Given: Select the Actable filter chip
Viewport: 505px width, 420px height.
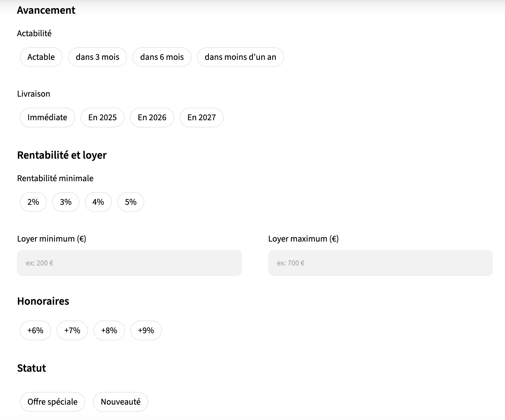Looking at the screenshot, I should 41,57.
